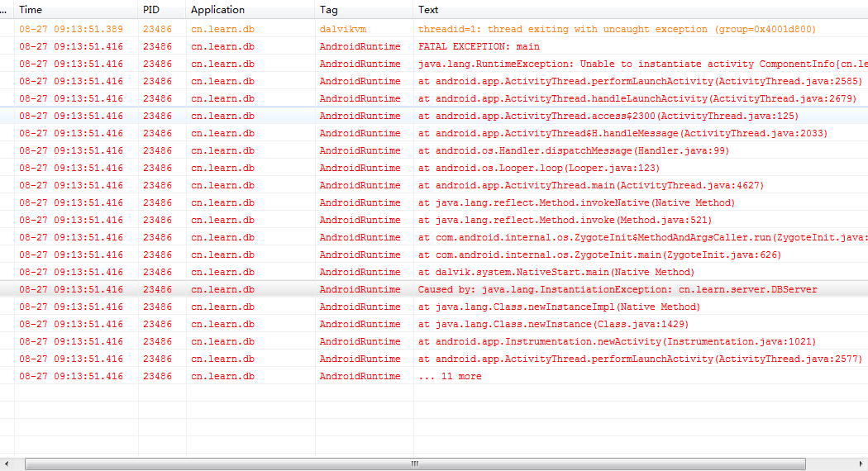868x471 pixels.
Task: Select the Class.newInstanceImpl log line
Action: (434, 307)
